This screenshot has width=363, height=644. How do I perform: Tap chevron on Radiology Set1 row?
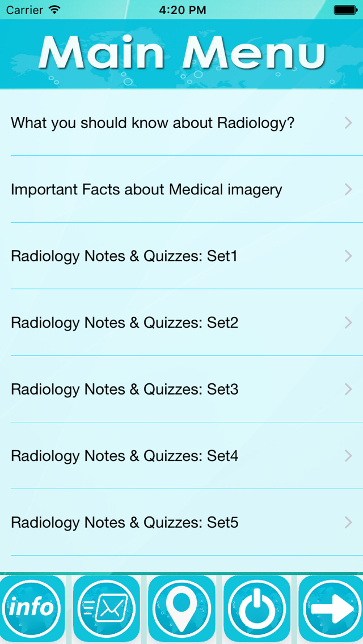(349, 256)
